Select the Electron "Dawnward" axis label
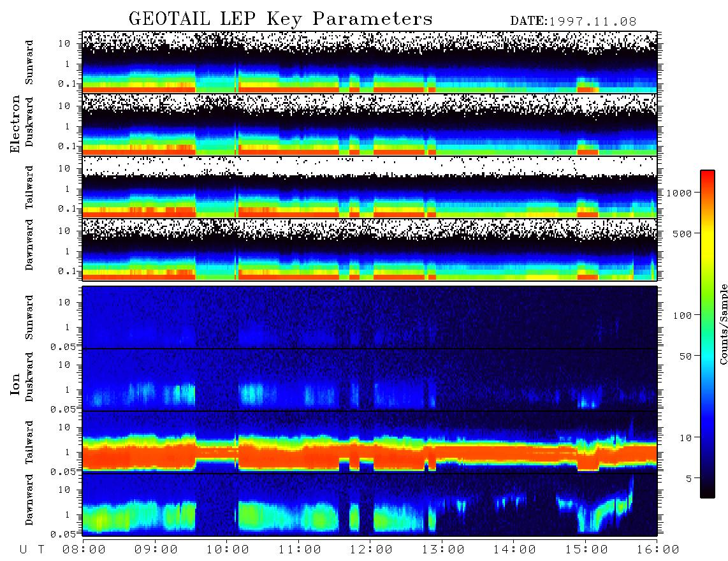Viewport: 728px width, 561px height. click(x=30, y=245)
